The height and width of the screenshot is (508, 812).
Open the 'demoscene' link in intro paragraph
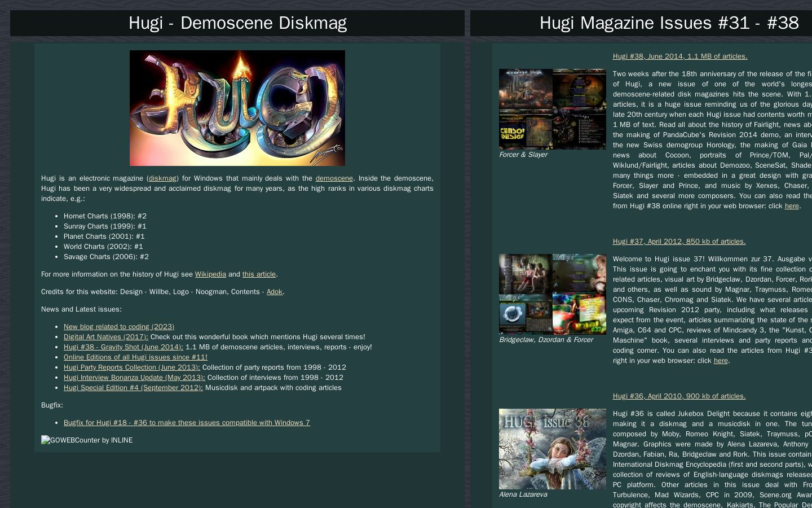(x=334, y=178)
